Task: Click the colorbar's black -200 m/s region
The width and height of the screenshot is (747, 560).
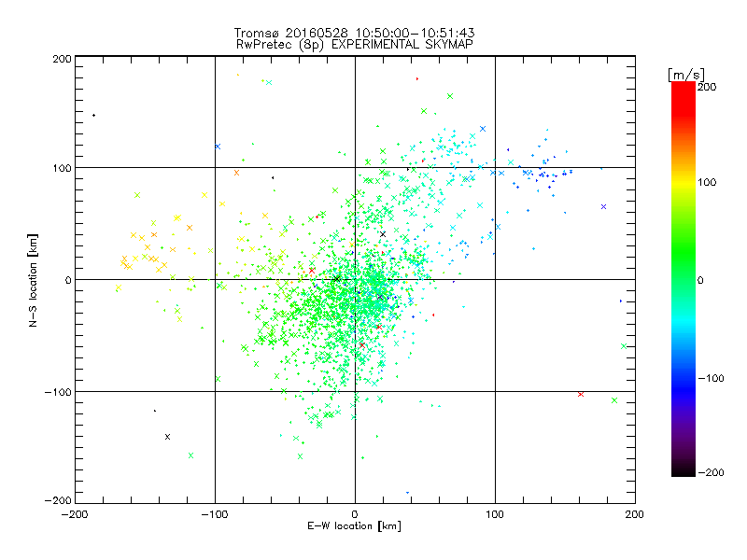Action: [684, 471]
